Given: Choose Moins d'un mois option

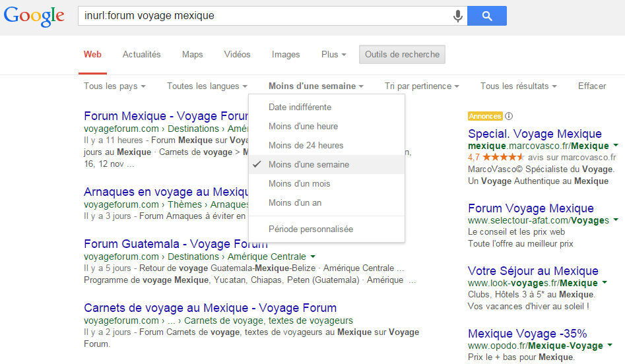Looking at the screenshot, I should [327, 183].
